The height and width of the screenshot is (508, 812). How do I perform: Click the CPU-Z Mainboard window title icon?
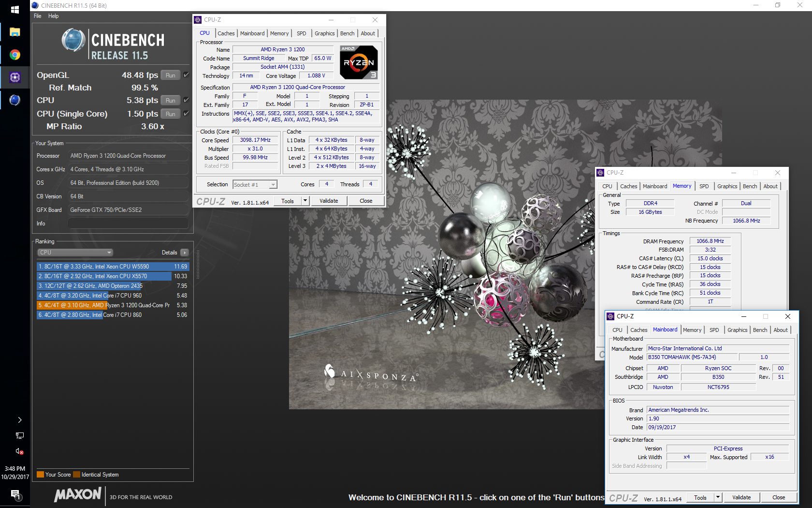click(x=610, y=316)
